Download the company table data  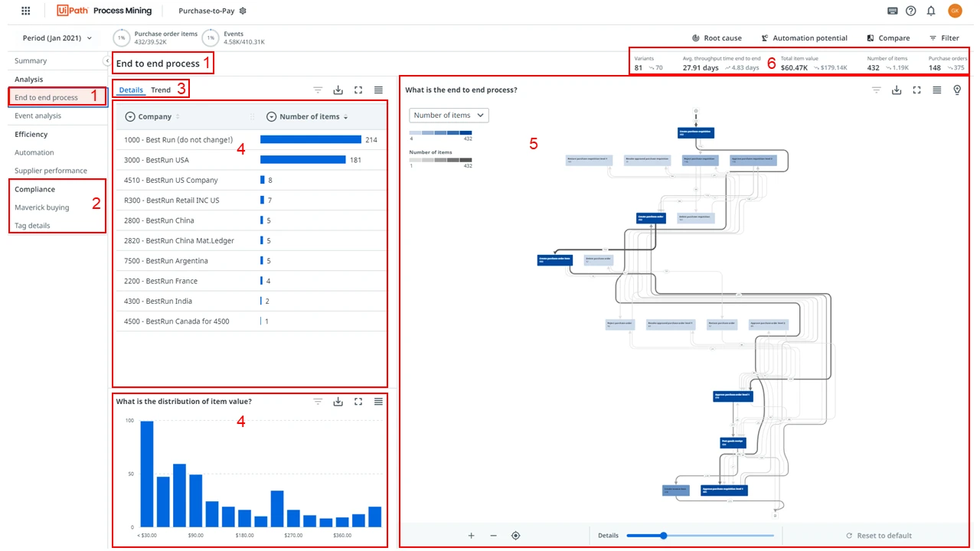coord(338,90)
